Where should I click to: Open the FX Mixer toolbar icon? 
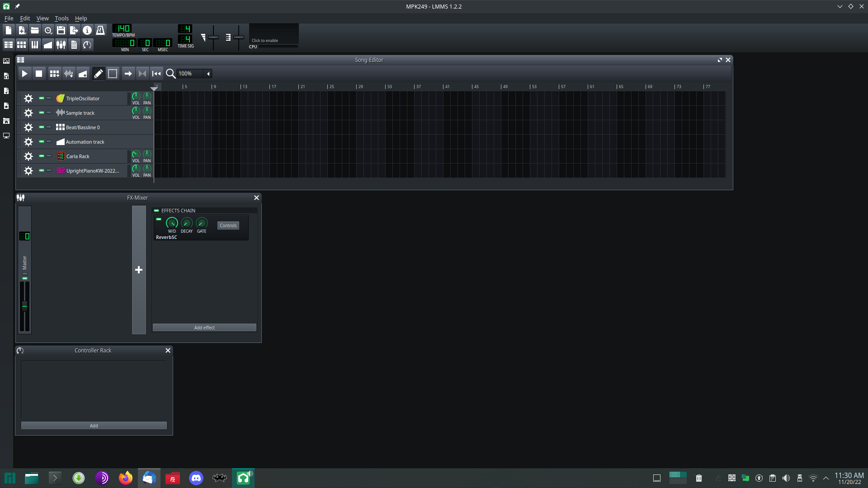(61, 44)
